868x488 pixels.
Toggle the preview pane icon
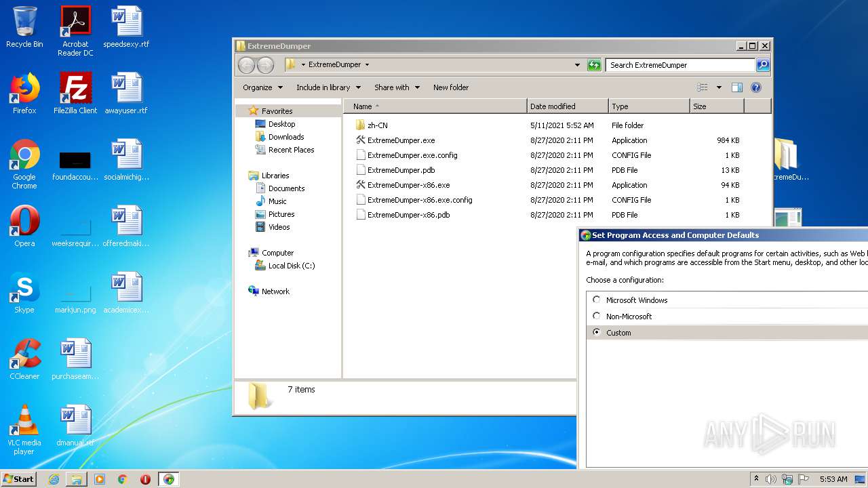737,87
